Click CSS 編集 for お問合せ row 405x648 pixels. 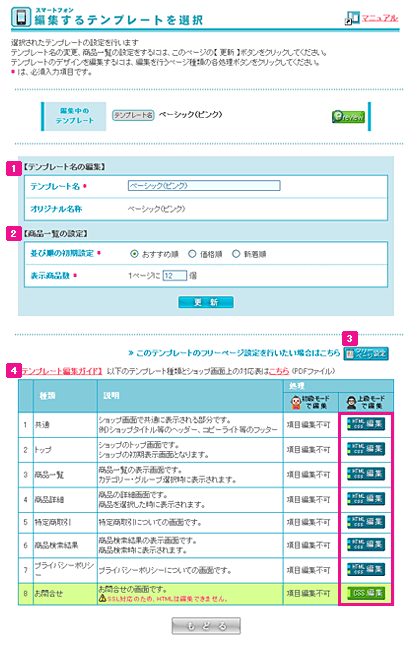click(366, 593)
